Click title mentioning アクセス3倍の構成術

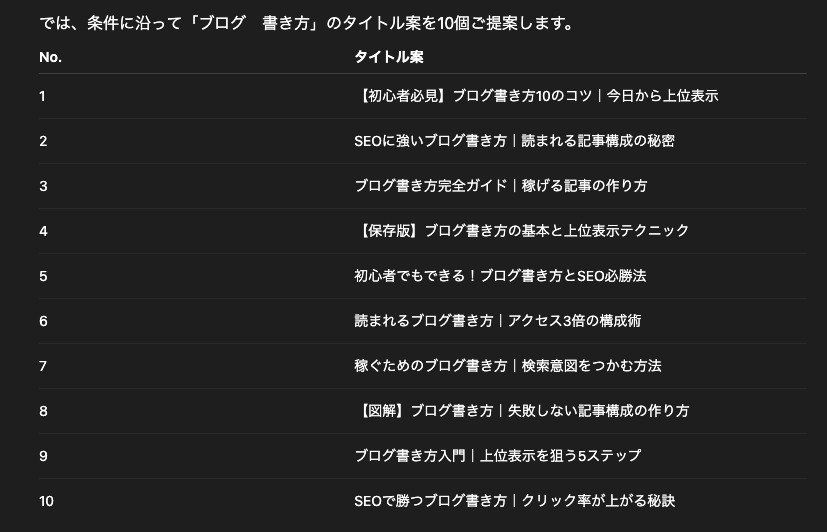coord(497,321)
